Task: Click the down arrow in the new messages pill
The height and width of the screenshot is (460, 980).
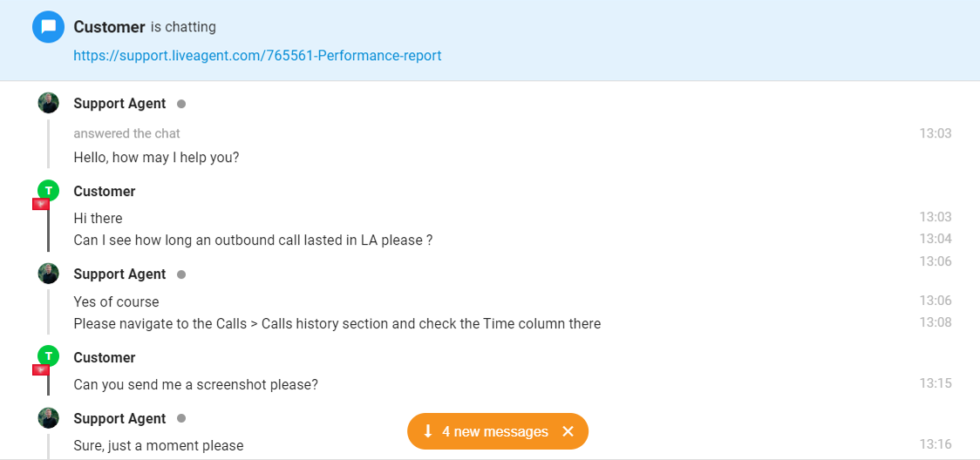Action: [x=428, y=432]
